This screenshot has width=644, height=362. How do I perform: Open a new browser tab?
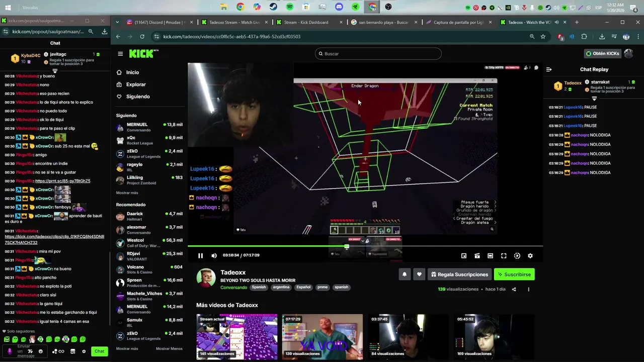(x=577, y=22)
